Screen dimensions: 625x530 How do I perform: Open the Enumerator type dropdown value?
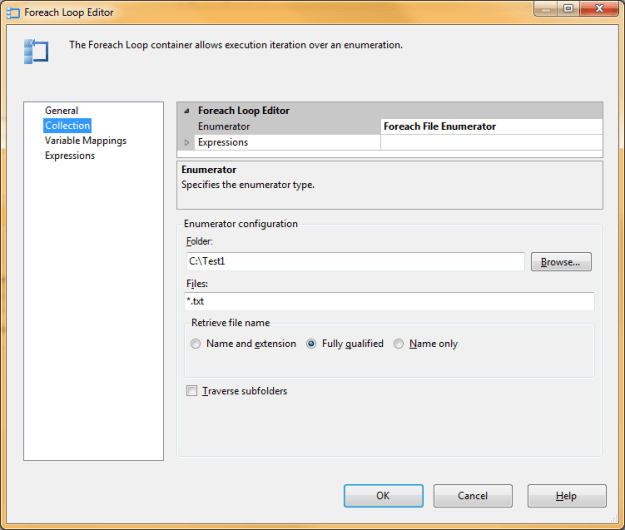(x=491, y=127)
